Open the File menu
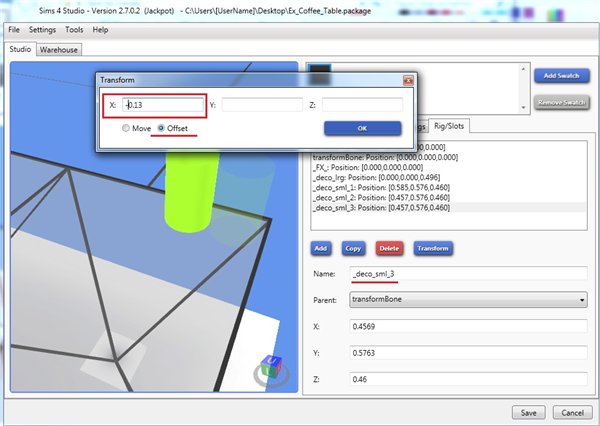Screen dimensions: 600x426 tap(14, 30)
